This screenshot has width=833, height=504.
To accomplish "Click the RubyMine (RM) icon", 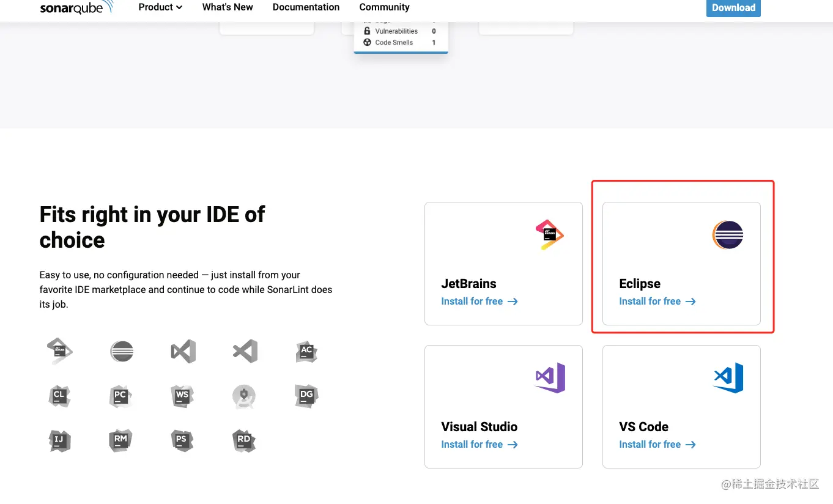I will (x=122, y=440).
